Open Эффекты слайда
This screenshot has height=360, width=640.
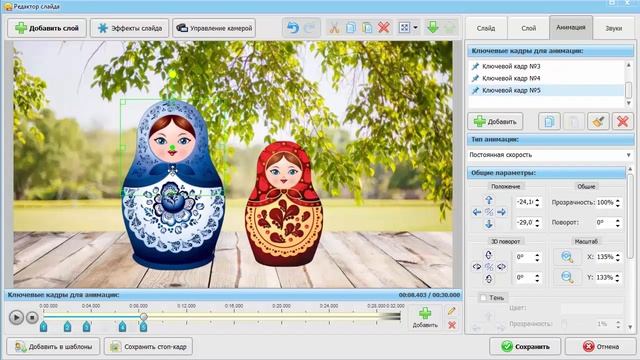click(129, 28)
